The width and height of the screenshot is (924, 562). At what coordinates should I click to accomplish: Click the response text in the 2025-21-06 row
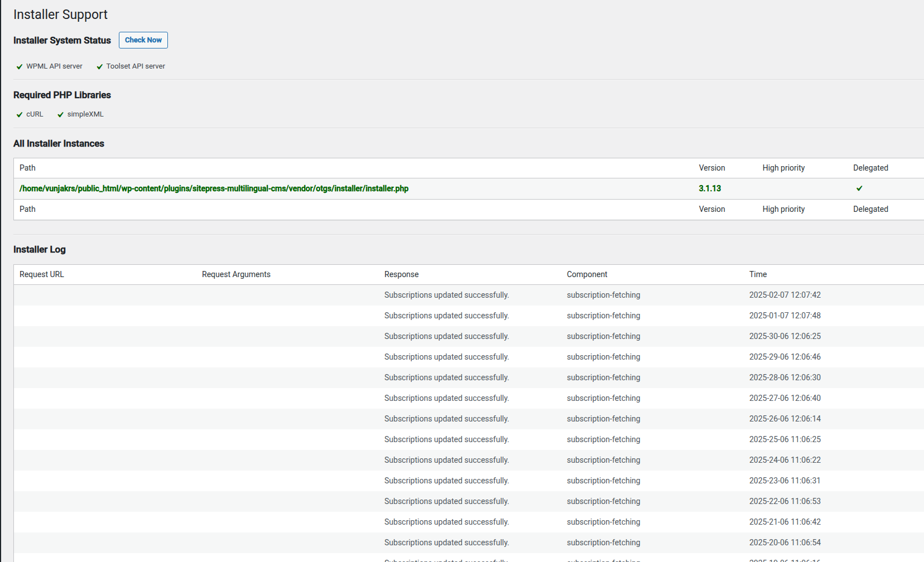click(446, 522)
